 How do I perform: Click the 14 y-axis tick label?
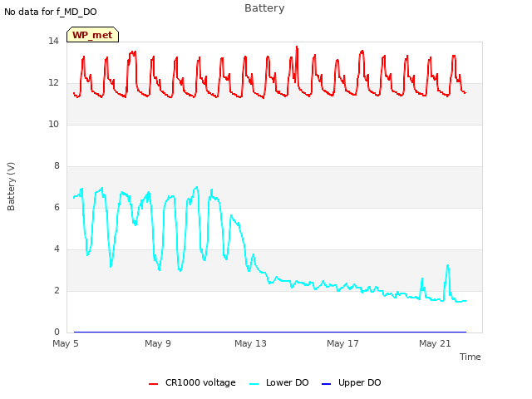coord(53,42)
